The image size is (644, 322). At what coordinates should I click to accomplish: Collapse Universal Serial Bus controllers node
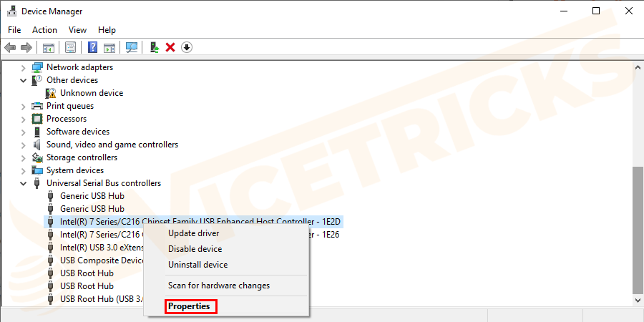tap(24, 183)
